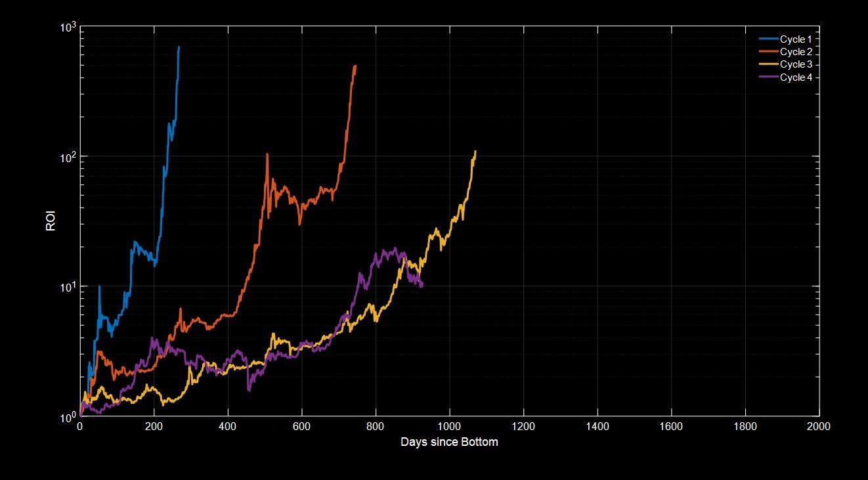Click the 'Days since Bottom' axis label
868x480 pixels.
pos(448,443)
